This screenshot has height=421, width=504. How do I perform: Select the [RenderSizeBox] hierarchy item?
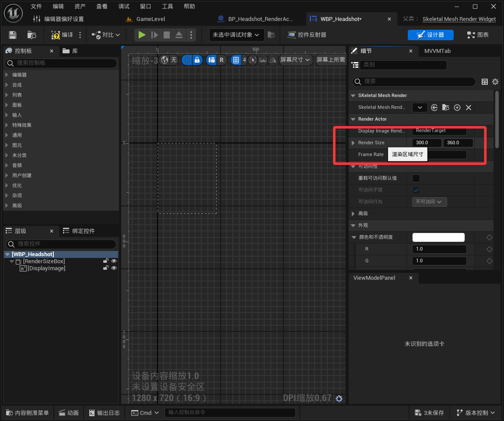pyautogui.click(x=44, y=261)
